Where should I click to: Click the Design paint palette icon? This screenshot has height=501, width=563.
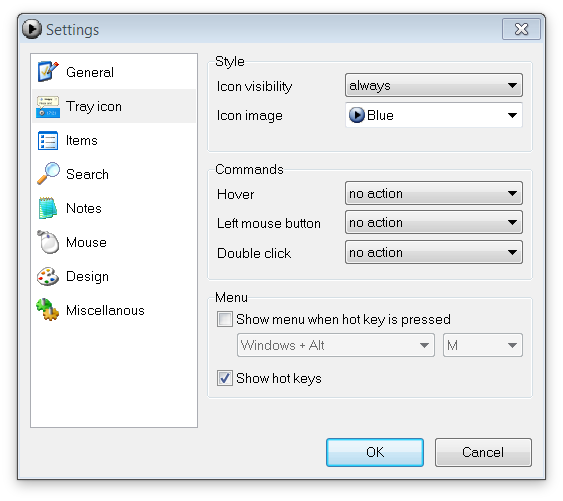(48, 276)
